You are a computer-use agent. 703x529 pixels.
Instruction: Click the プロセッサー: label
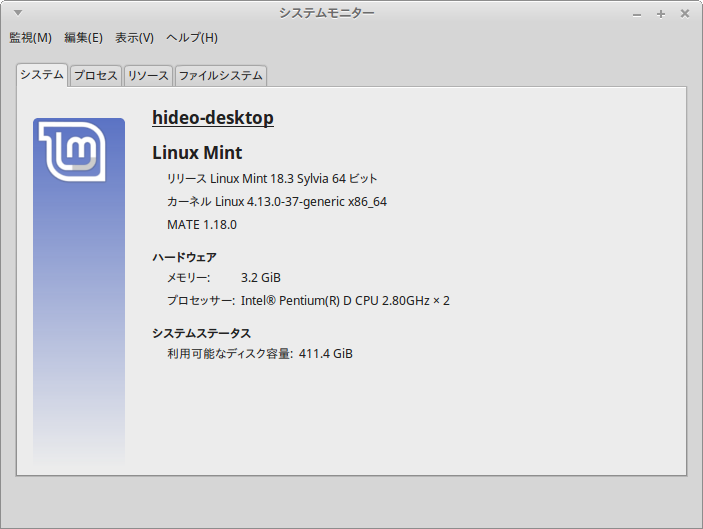pyautogui.click(x=201, y=300)
